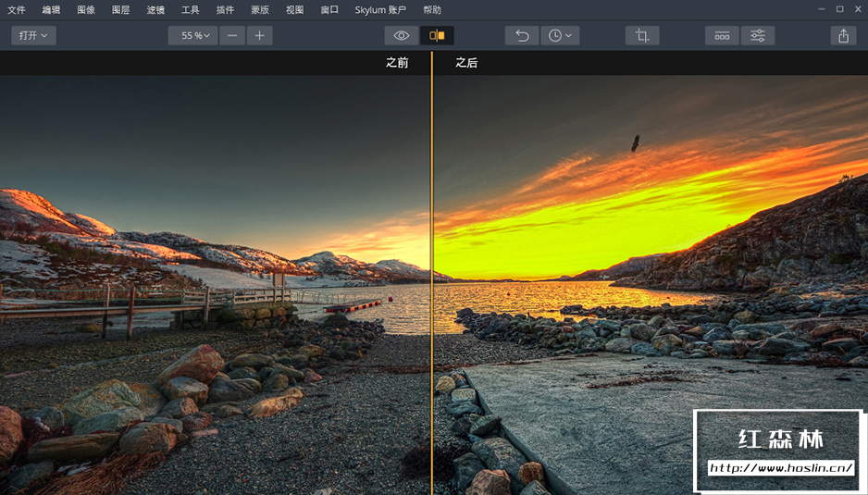
Task: Open the 帮助 menu
Action: 432,10
